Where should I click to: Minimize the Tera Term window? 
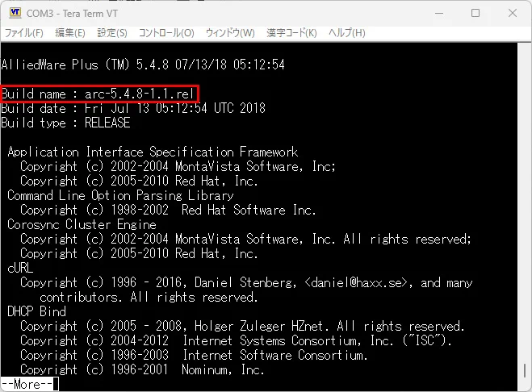tap(439, 13)
